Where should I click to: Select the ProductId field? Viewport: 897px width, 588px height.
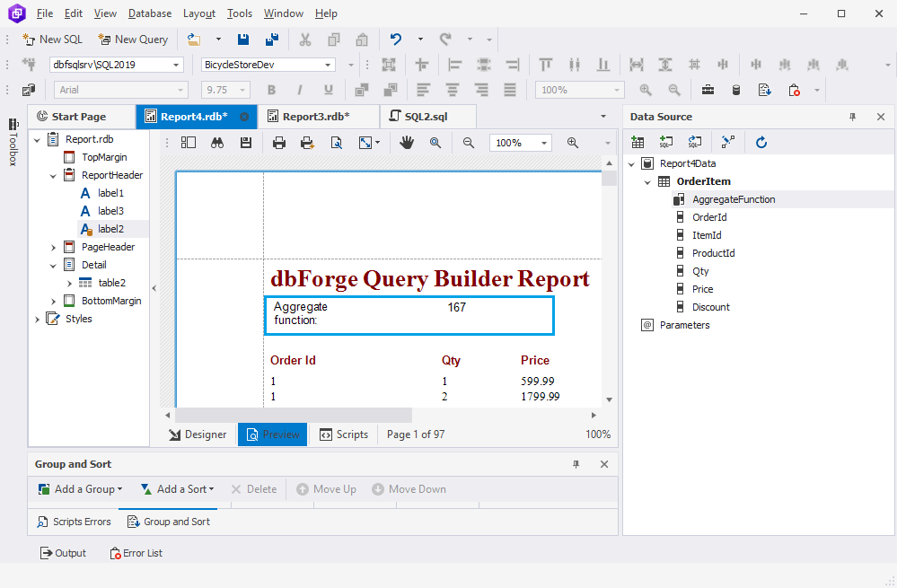pos(713,253)
